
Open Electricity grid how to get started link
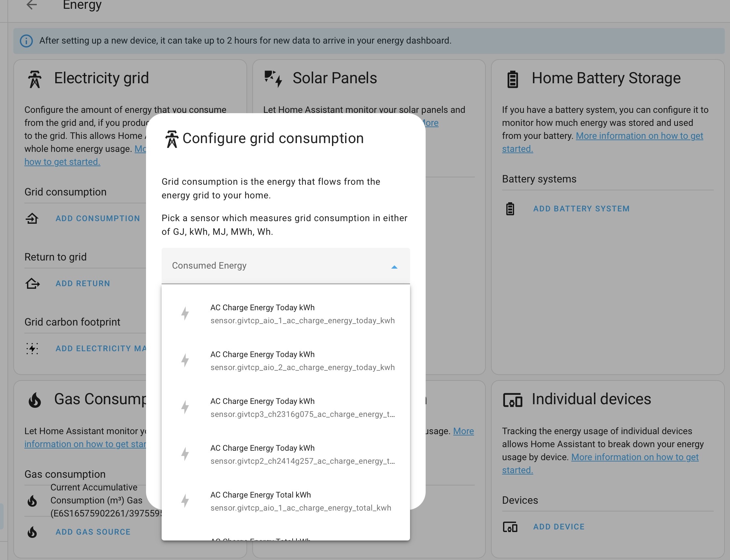click(x=62, y=162)
